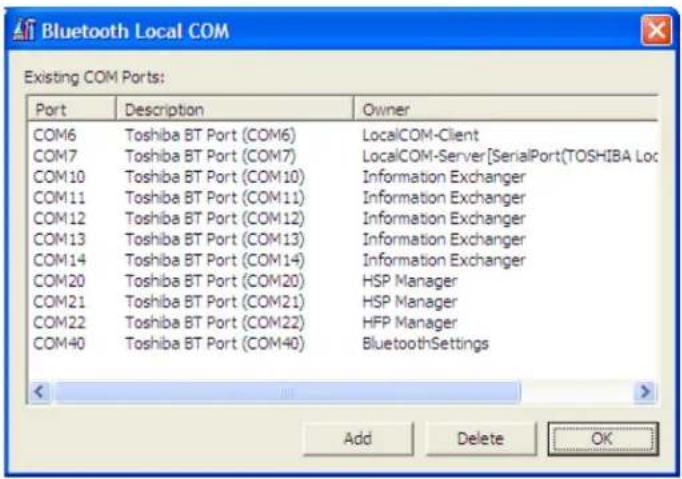This screenshot has width=682, height=479.
Task: Sort by the Description column header
Action: [235, 109]
